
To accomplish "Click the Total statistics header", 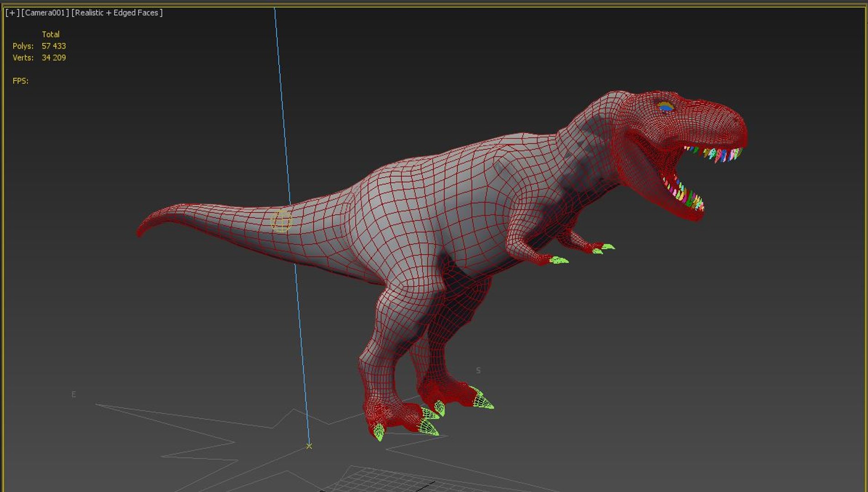I will (x=51, y=35).
